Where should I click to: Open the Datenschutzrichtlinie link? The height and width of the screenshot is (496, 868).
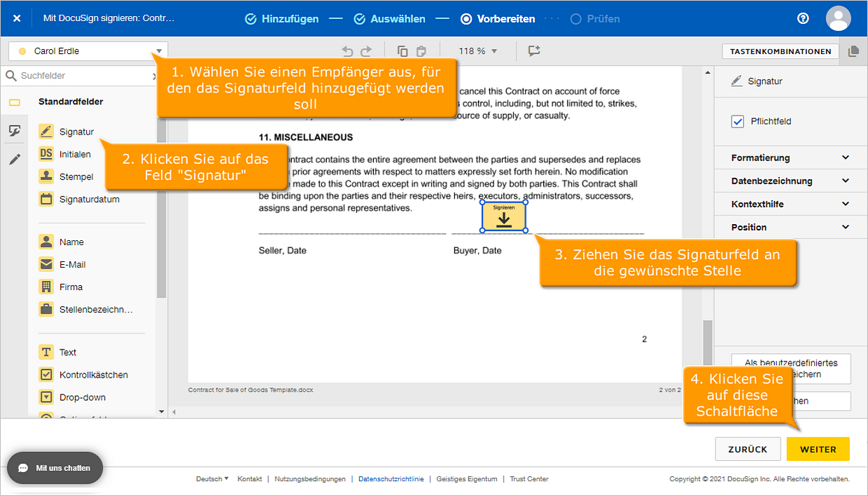coord(391,479)
